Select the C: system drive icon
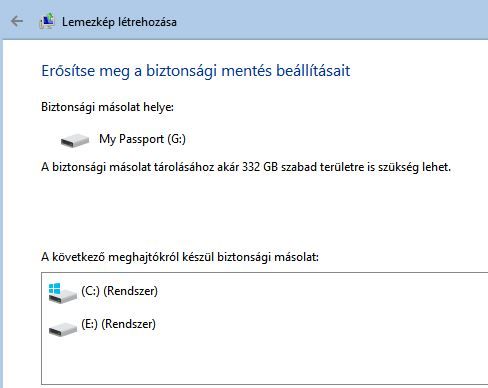The height and width of the screenshot is (388, 488). point(62,293)
